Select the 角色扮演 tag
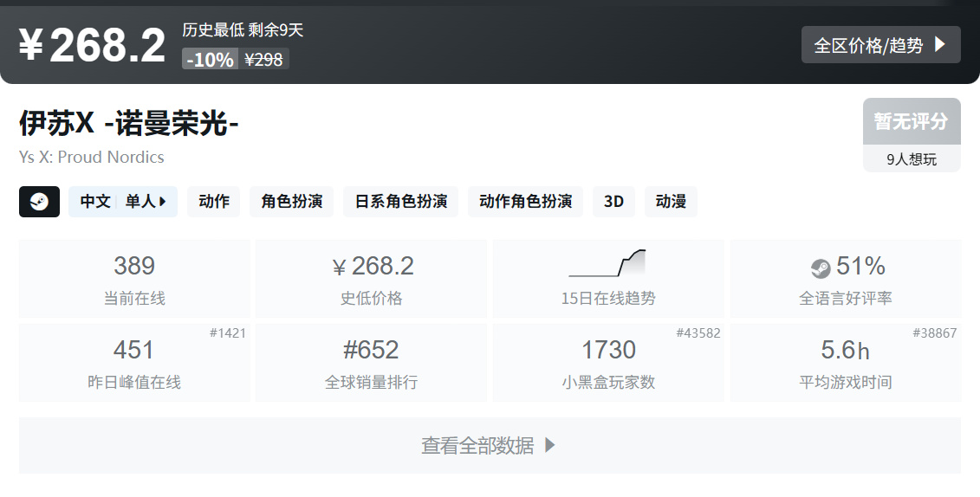 point(292,202)
